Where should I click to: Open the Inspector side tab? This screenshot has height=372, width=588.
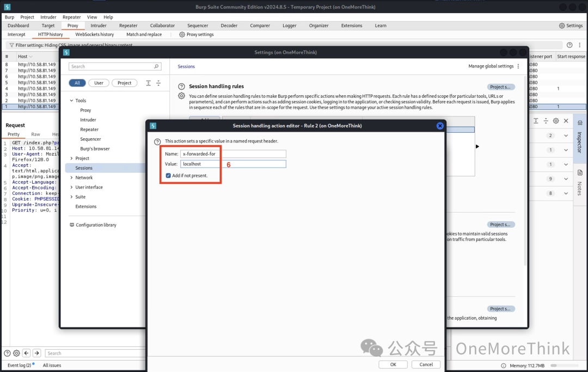[x=579, y=138]
